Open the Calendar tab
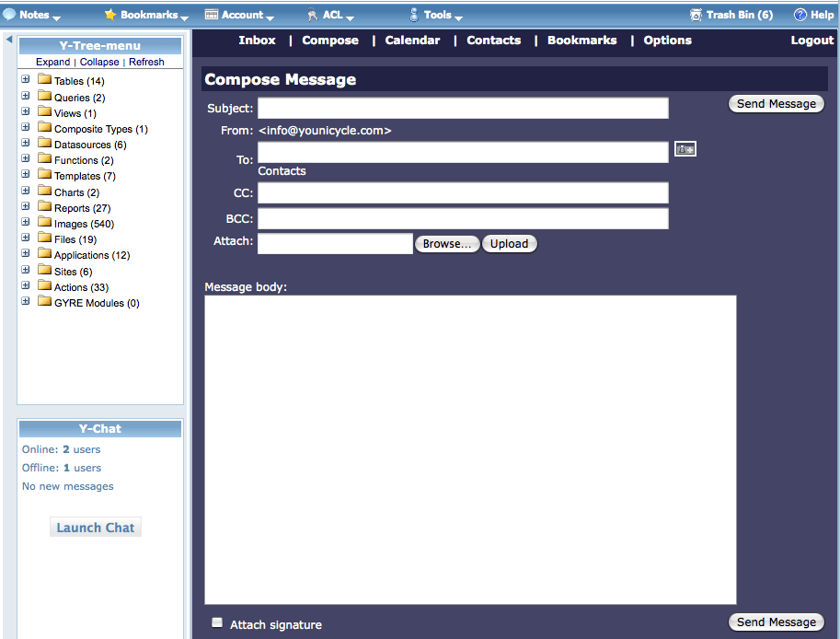 412,41
